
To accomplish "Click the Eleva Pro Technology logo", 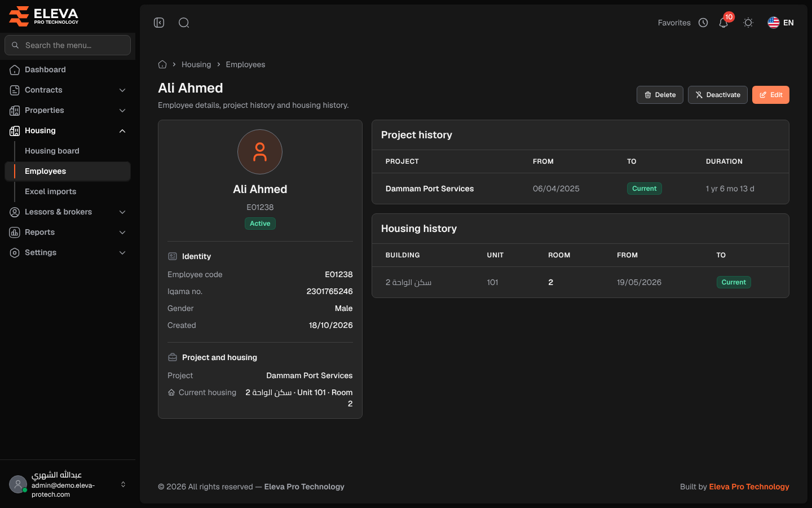I will 44,16.
